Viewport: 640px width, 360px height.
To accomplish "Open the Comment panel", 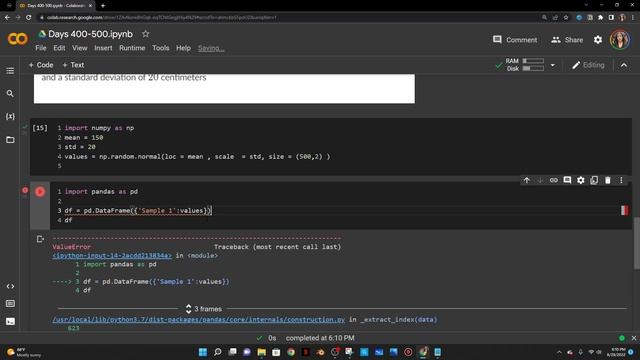I will [x=515, y=40].
